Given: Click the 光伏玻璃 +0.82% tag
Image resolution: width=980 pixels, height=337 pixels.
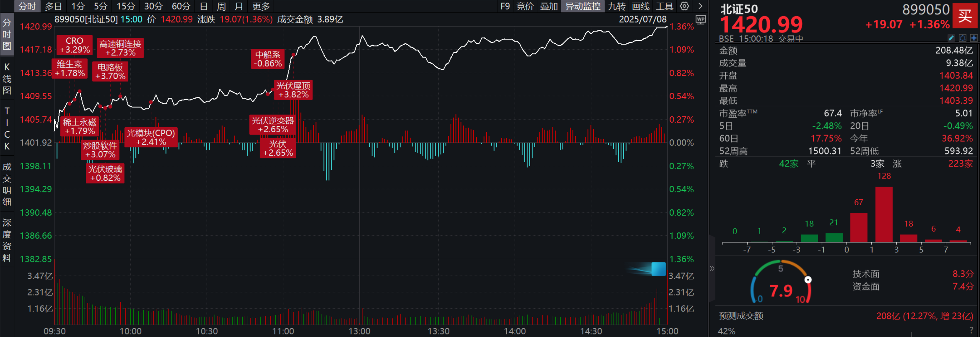Looking at the screenshot, I should [105, 174].
